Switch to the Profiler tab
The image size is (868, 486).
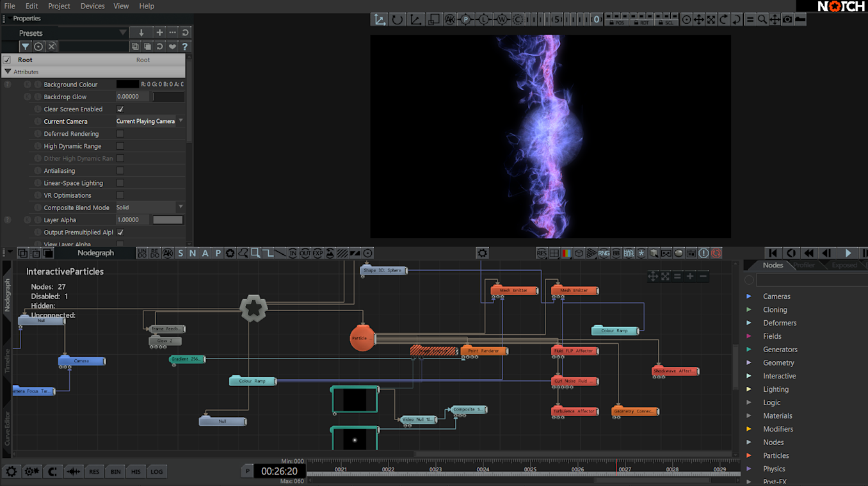coord(804,265)
